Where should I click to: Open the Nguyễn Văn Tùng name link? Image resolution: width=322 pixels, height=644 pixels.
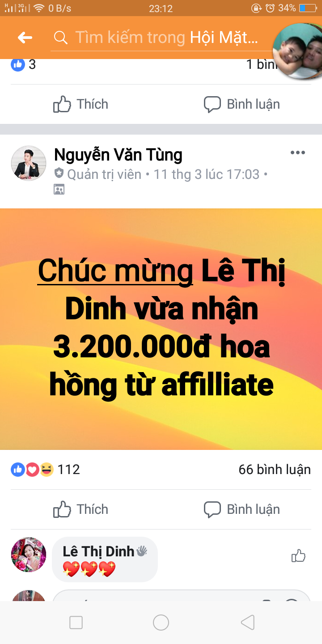coord(118,155)
